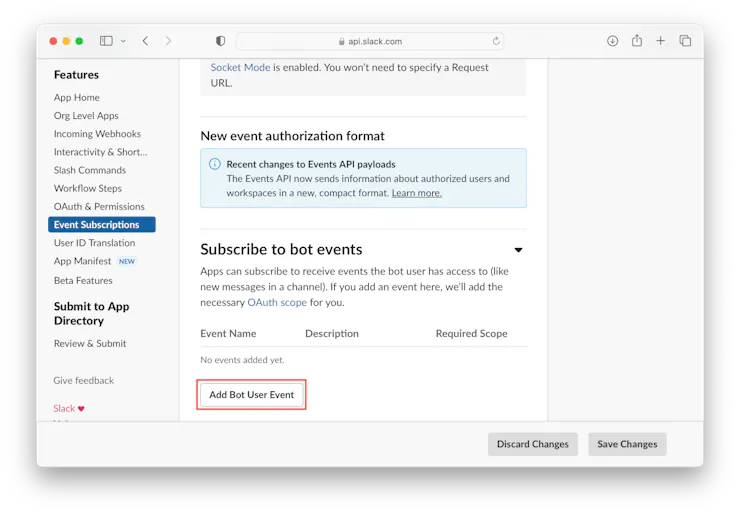Open a new tab with the plus icon

(660, 41)
